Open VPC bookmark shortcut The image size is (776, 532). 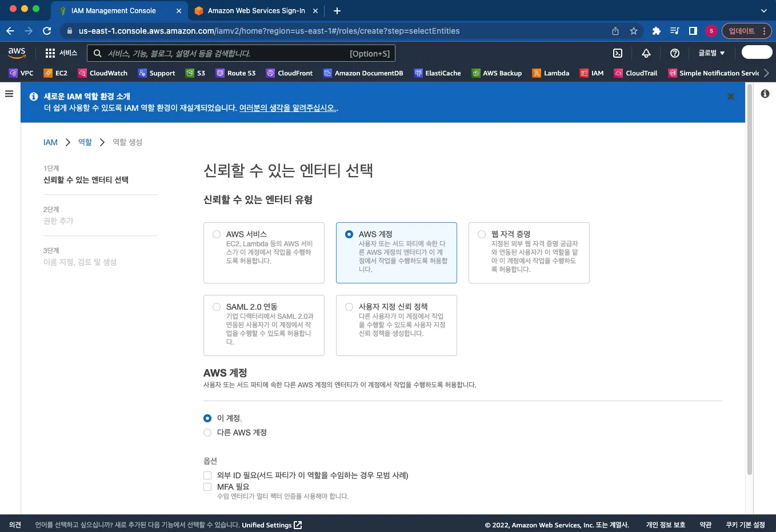point(21,73)
